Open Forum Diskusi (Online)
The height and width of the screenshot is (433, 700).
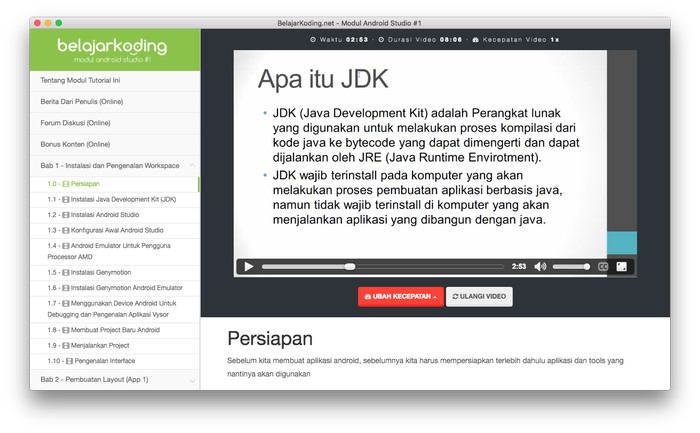(x=115, y=123)
